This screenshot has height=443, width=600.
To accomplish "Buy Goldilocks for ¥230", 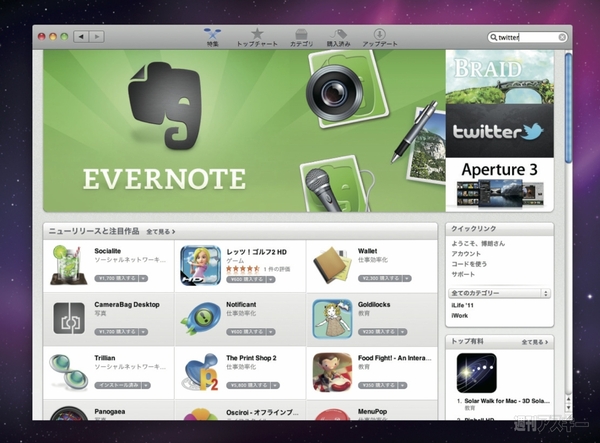I will coord(378,332).
